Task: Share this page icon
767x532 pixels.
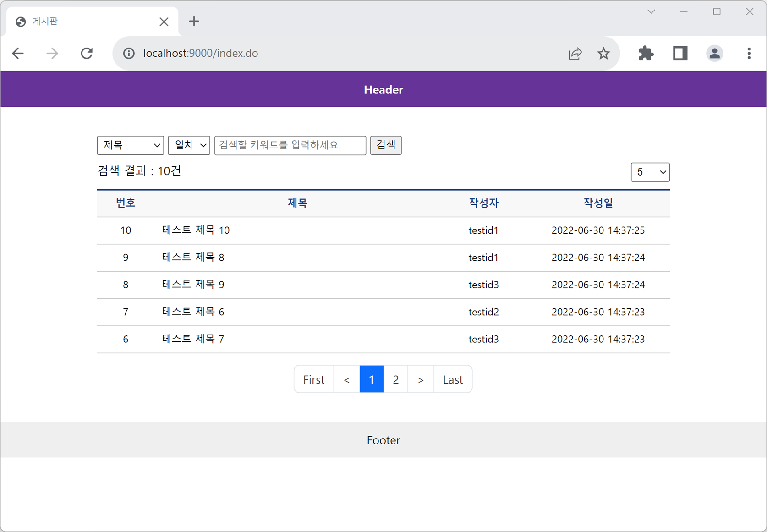Action: 575,53
